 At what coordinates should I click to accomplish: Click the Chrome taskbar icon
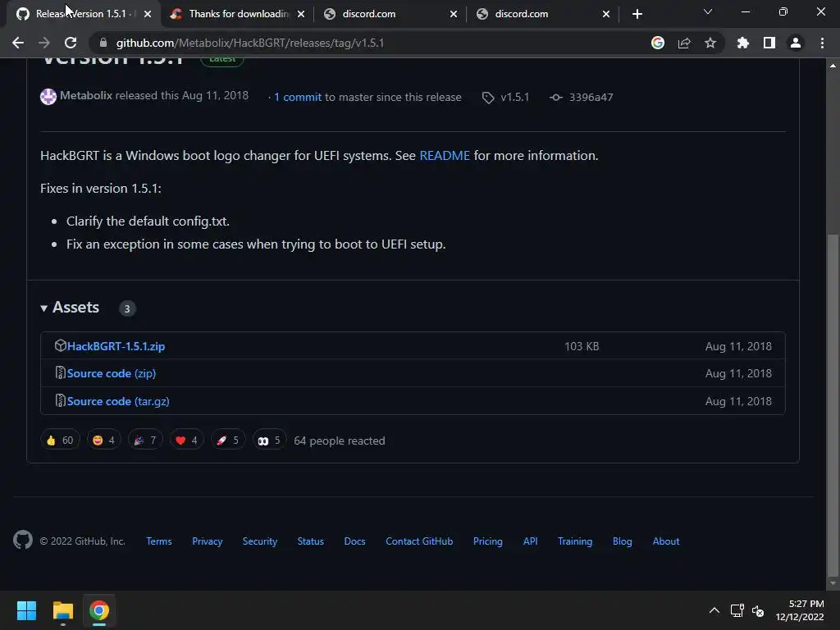99,610
